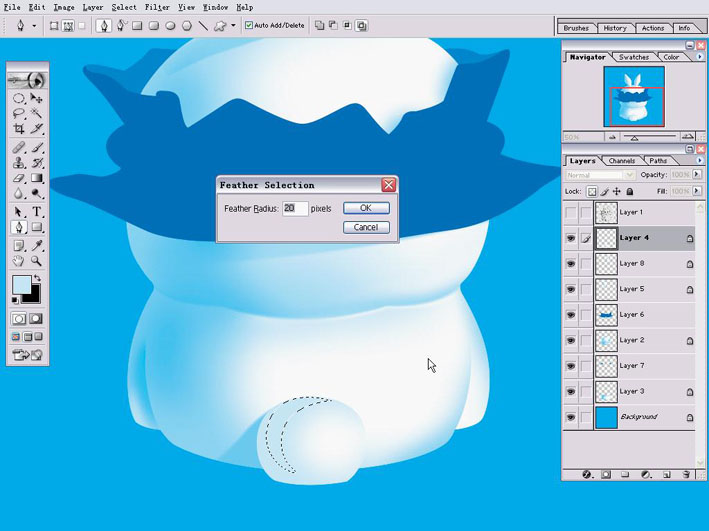
Task: Select the Brush tool in toolbox
Action: click(37, 147)
